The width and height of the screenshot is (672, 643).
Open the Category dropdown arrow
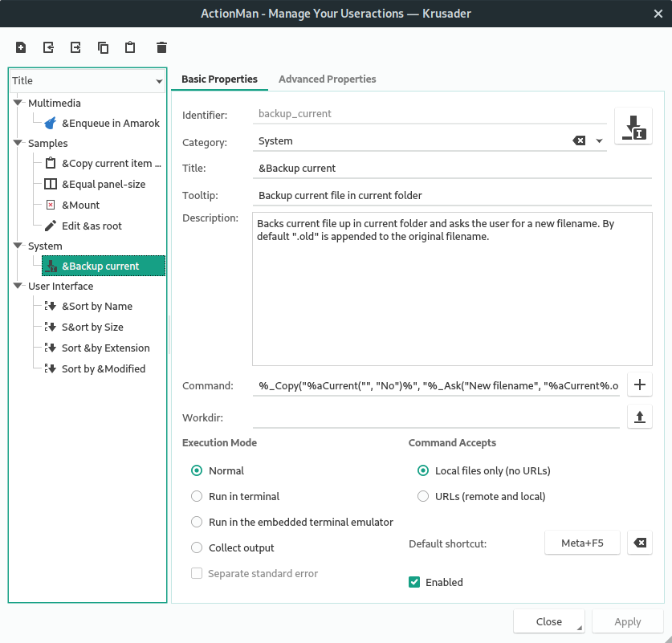pos(599,141)
